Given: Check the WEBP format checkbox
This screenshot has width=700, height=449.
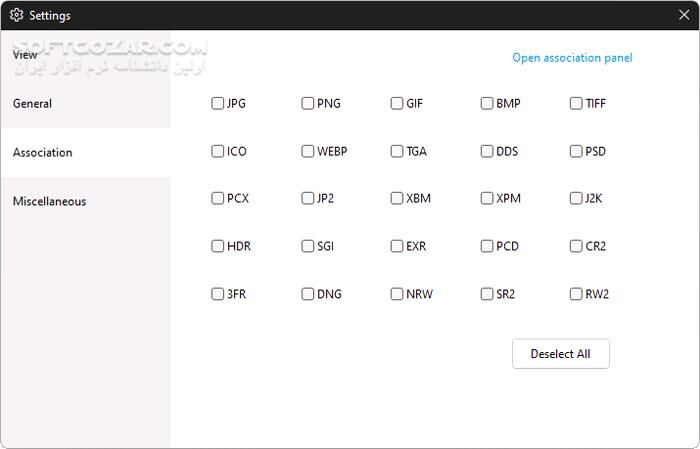Looking at the screenshot, I should tap(308, 152).
